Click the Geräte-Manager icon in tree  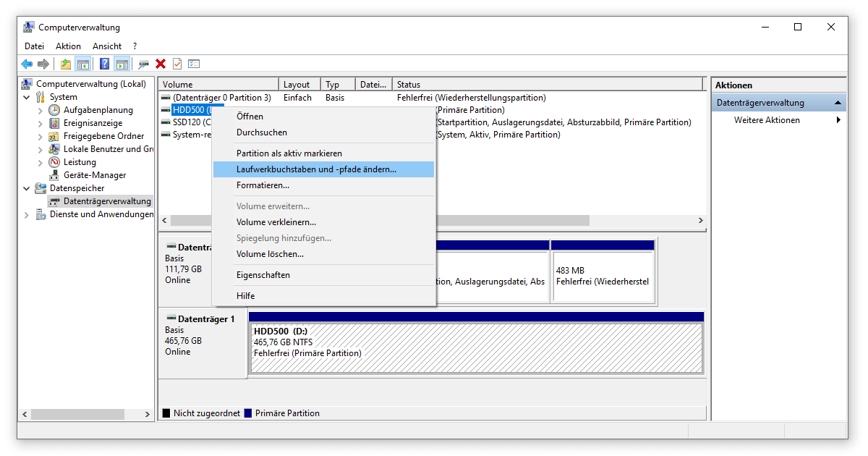click(x=54, y=175)
